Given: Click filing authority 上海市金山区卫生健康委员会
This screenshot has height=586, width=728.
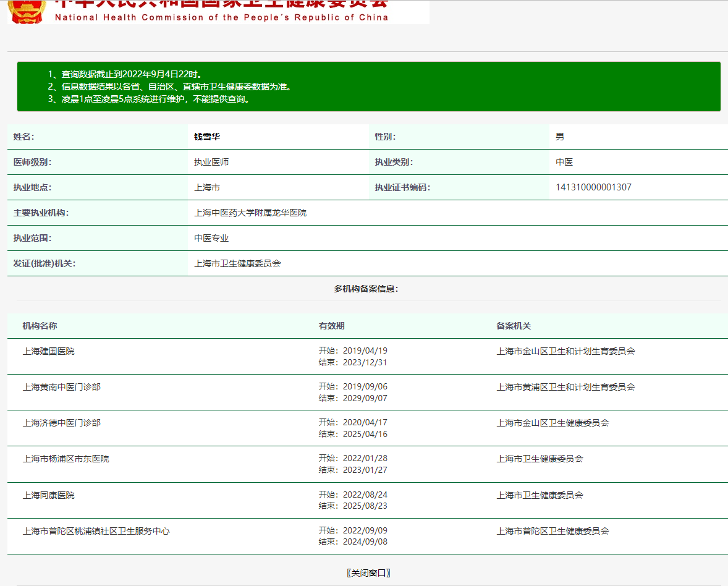Looking at the screenshot, I should click(553, 423).
